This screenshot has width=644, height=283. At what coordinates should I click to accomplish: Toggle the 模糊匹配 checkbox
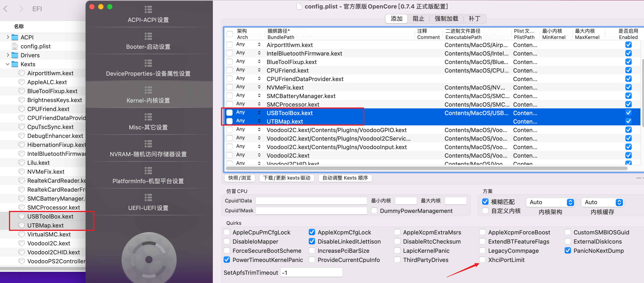coord(485,202)
